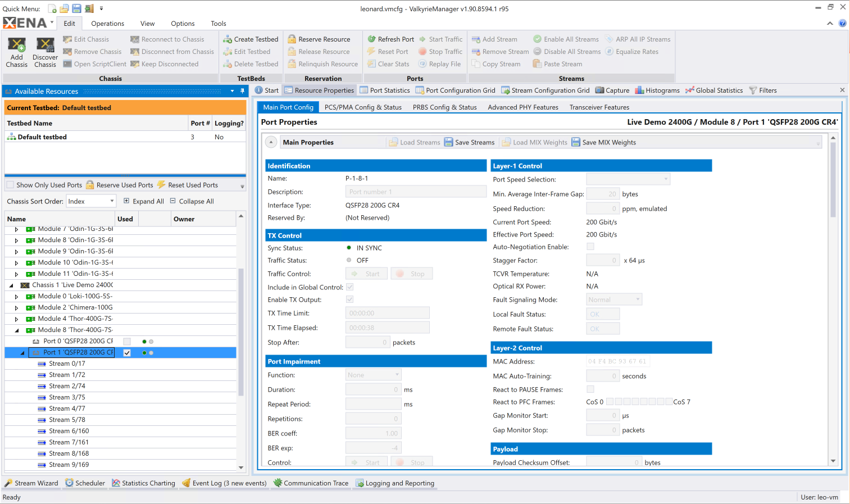
Task: Open Capture panel
Action: [x=612, y=90]
